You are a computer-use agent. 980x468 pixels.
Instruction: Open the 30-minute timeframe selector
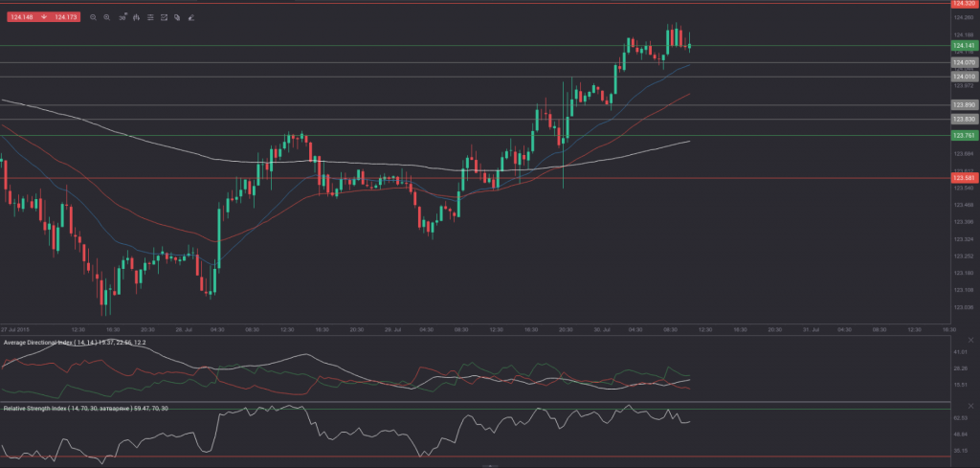coord(122,16)
